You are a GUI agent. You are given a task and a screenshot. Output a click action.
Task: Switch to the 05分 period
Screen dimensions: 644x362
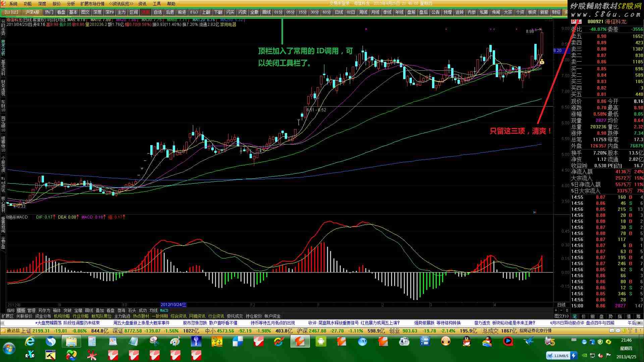(x=290, y=12)
